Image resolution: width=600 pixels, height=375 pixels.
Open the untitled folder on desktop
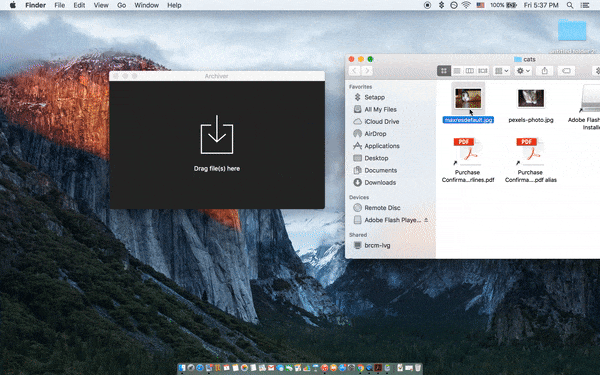pyautogui.click(x=572, y=31)
